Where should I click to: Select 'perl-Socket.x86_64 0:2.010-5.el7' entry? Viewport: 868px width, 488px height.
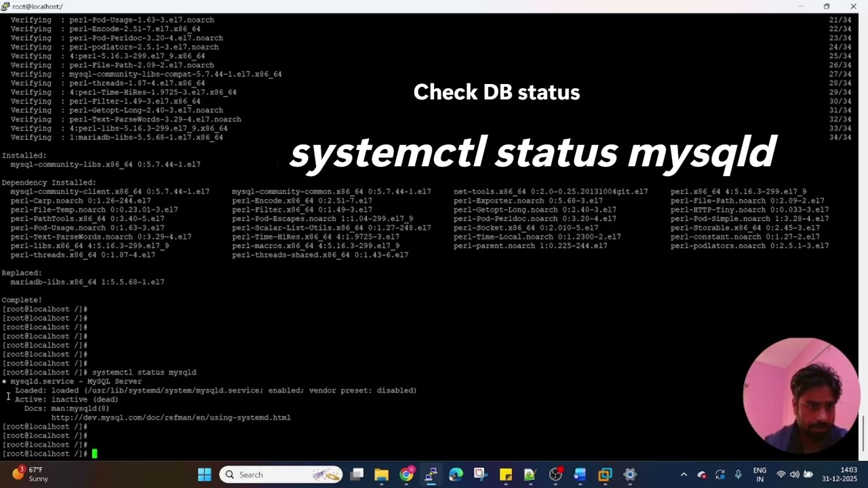tap(526, 228)
